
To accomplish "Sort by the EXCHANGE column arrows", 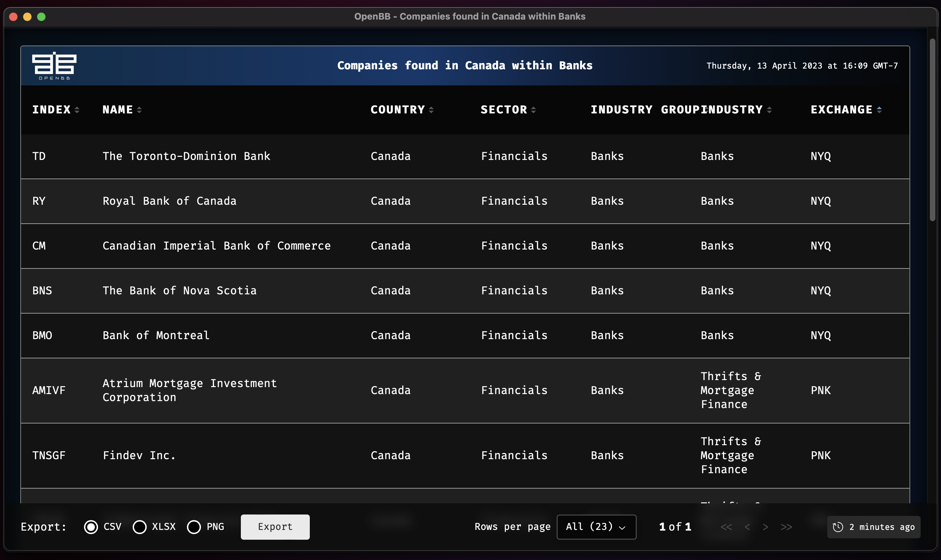I will click(x=879, y=110).
